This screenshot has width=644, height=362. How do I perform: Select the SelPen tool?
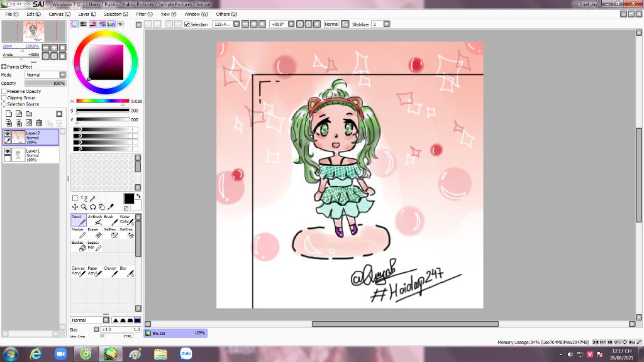[x=111, y=233]
